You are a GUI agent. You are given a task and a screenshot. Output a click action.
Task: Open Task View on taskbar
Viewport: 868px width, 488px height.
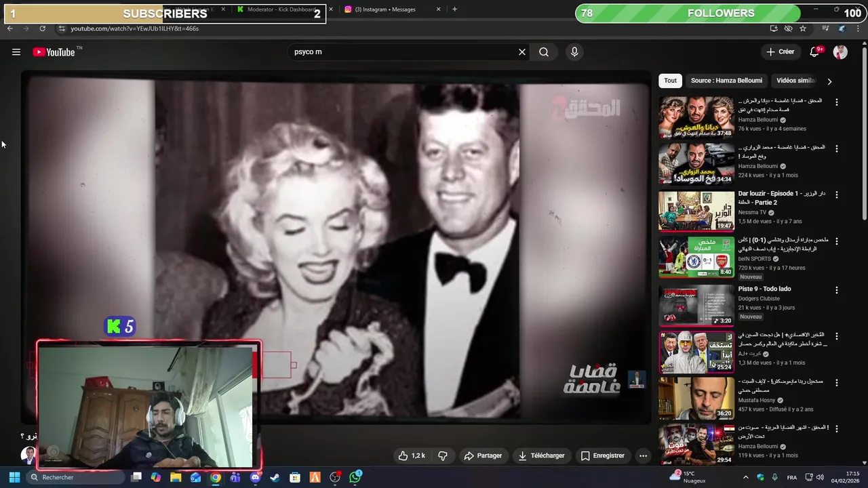pos(136,477)
